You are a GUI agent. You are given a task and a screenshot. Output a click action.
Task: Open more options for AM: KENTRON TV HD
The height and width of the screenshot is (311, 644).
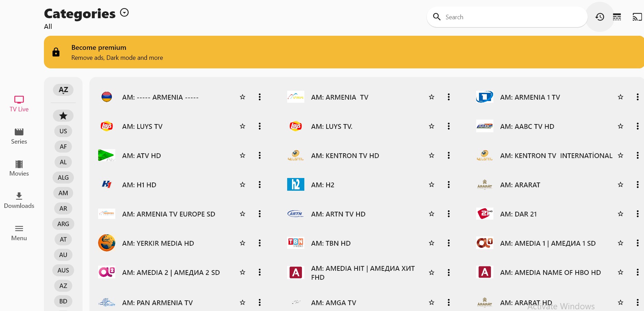[x=449, y=155]
